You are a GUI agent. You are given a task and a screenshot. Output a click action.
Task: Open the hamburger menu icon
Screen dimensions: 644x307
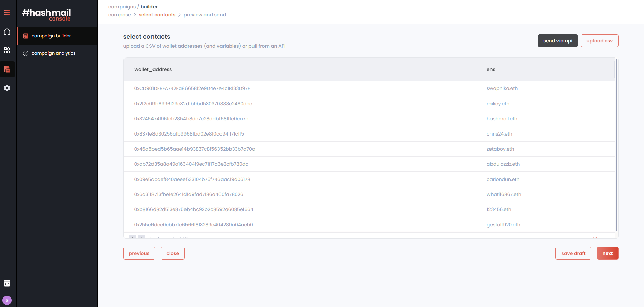click(x=7, y=13)
